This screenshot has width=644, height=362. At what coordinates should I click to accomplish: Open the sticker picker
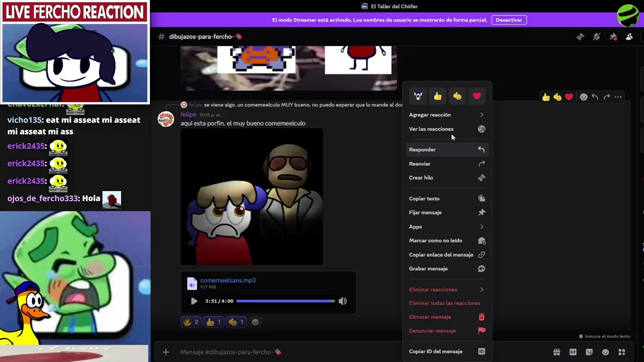click(x=589, y=352)
